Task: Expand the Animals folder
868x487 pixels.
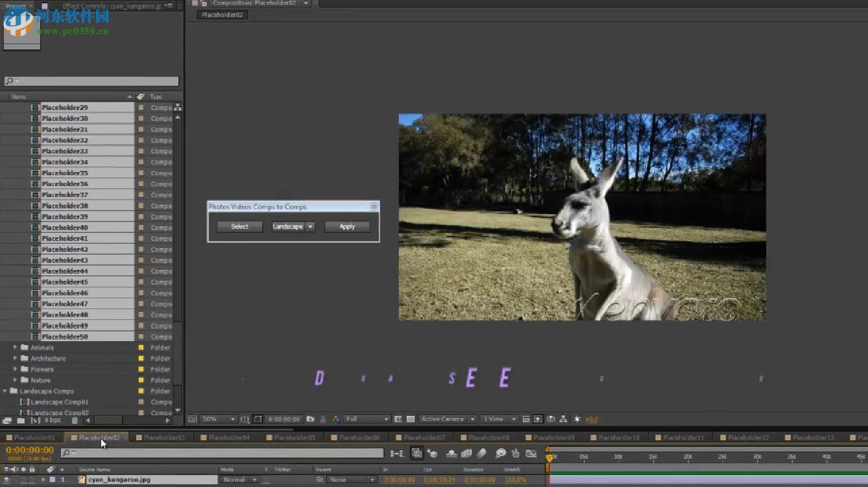Action: [15, 347]
